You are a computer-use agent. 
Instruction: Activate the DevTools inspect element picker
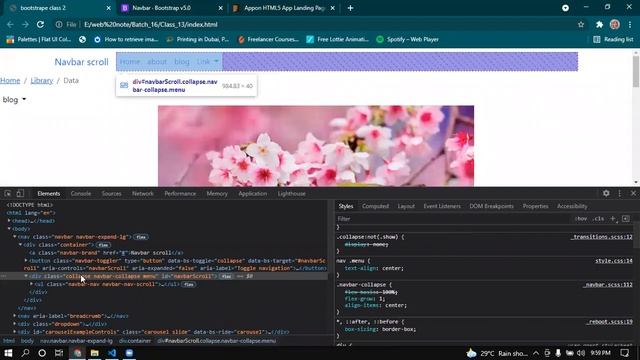click(8, 193)
